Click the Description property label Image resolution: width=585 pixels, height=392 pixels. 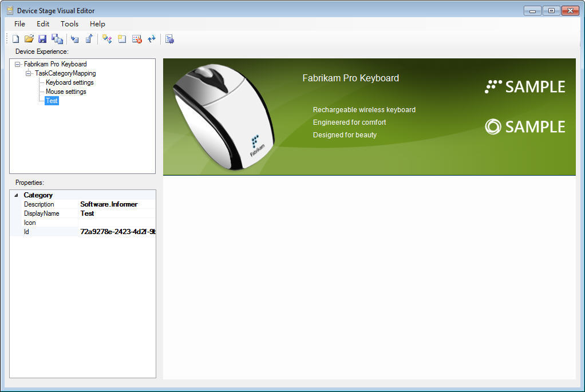point(39,204)
